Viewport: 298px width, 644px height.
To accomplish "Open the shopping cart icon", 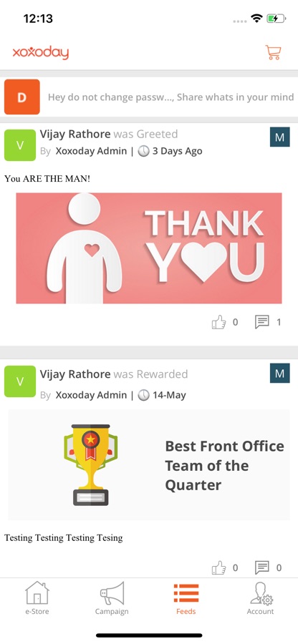I will click(x=273, y=52).
